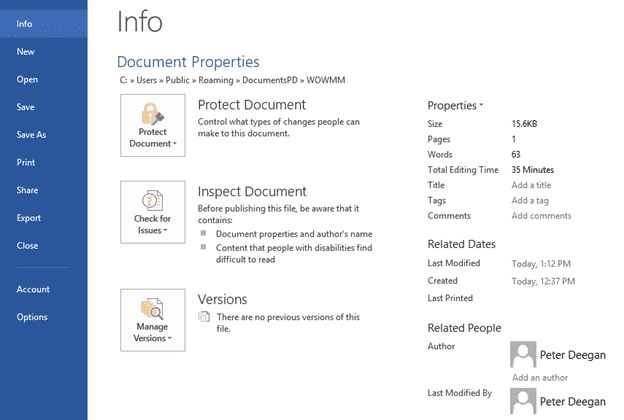Click the Add a tag field
Viewport: 624px width, 420px height.
(x=530, y=201)
